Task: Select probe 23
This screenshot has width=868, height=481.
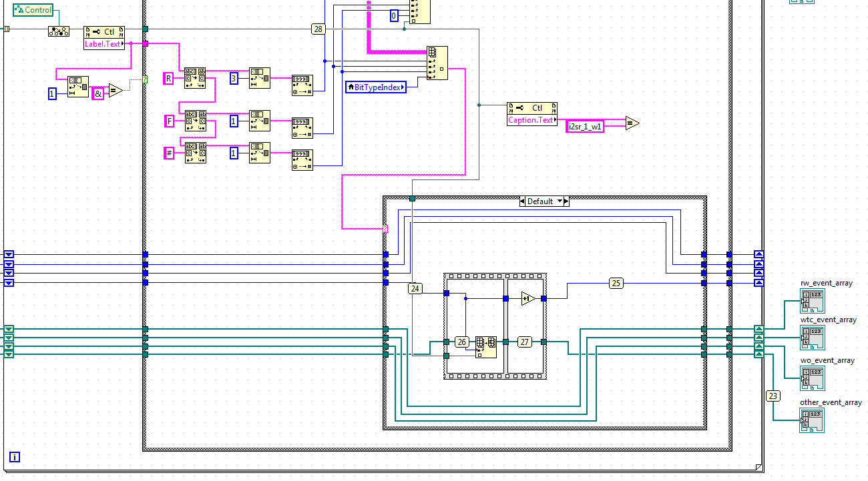Action: [773, 396]
